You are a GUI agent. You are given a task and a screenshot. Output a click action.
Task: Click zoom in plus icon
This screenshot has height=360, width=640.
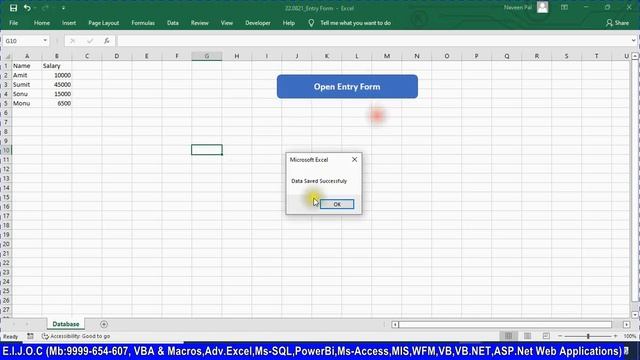tap(615, 336)
